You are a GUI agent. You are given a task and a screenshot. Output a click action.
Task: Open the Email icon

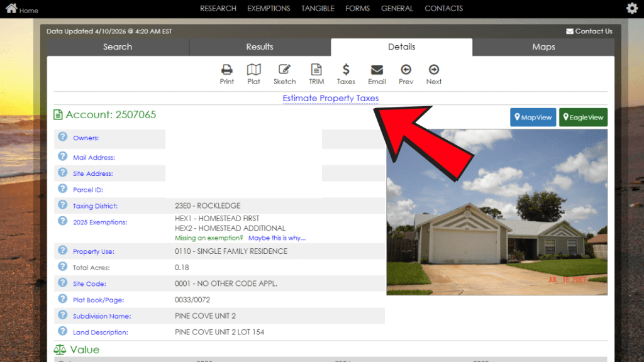click(x=377, y=74)
